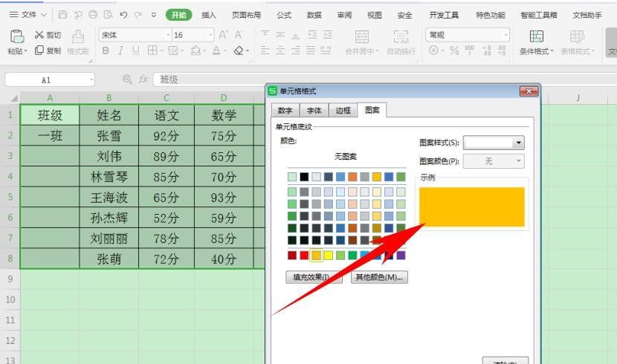617x364 pixels.
Task: Close the Format Cells dialog
Action: point(529,91)
